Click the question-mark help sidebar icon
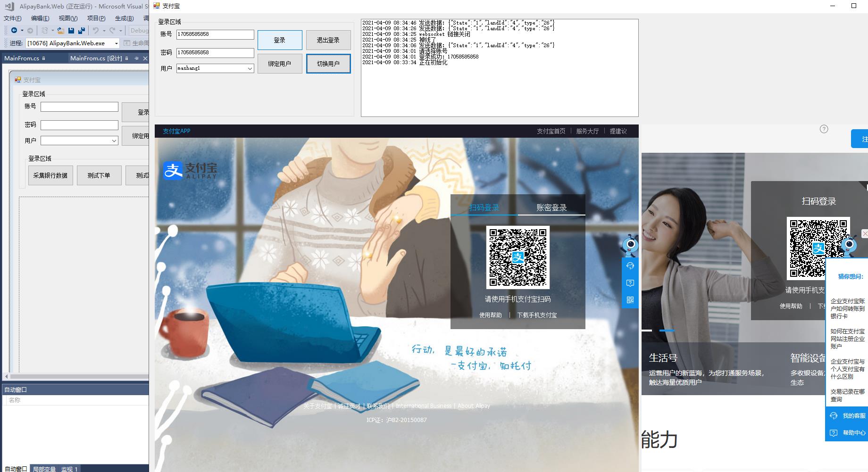 click(x=630, y=283)
